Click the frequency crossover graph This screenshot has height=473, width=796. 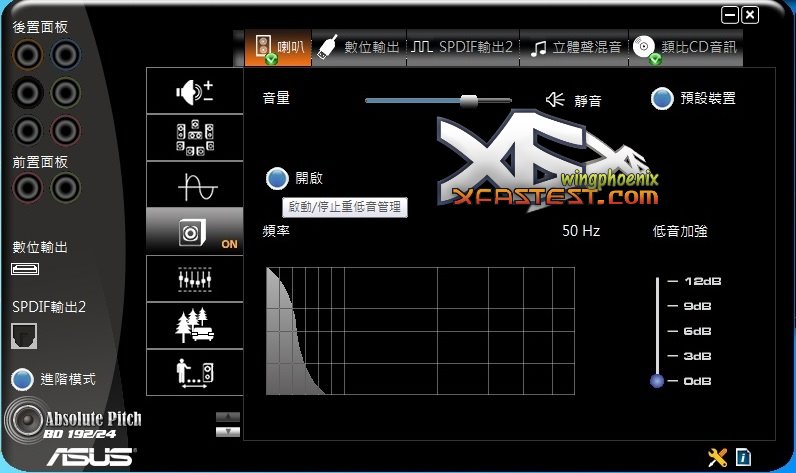coord(420,331)
